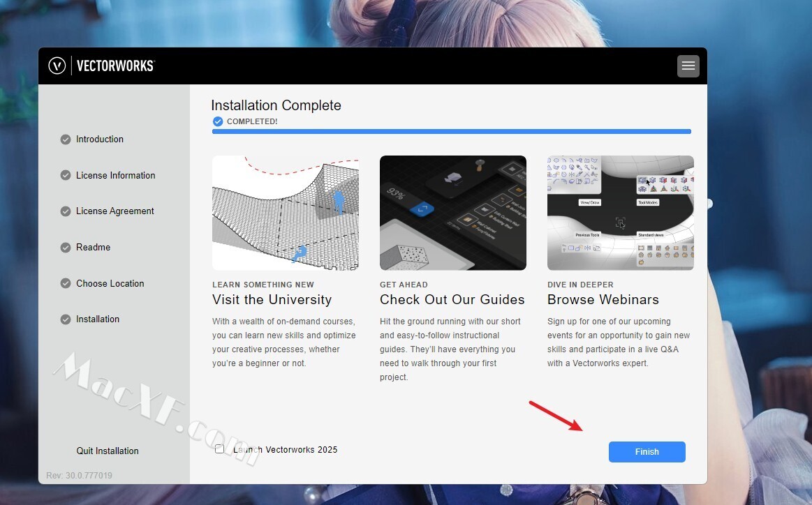Viewport: 812px width, 505px height.
Task: Select the Readme step label
Action: tap(94, 248)
